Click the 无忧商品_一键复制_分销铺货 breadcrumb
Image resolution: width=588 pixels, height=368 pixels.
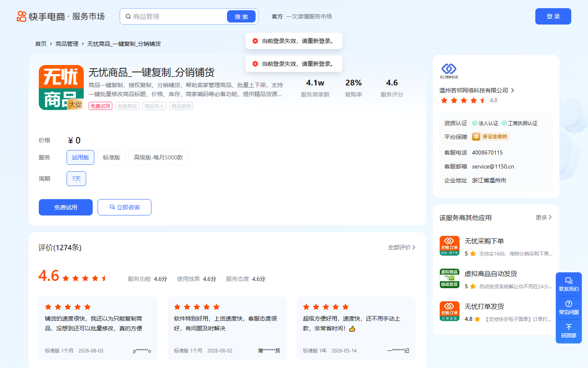coord(124,44)
